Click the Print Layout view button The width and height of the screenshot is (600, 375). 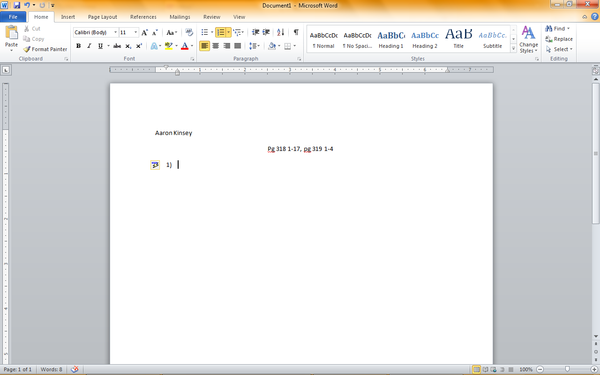point(476,369)
